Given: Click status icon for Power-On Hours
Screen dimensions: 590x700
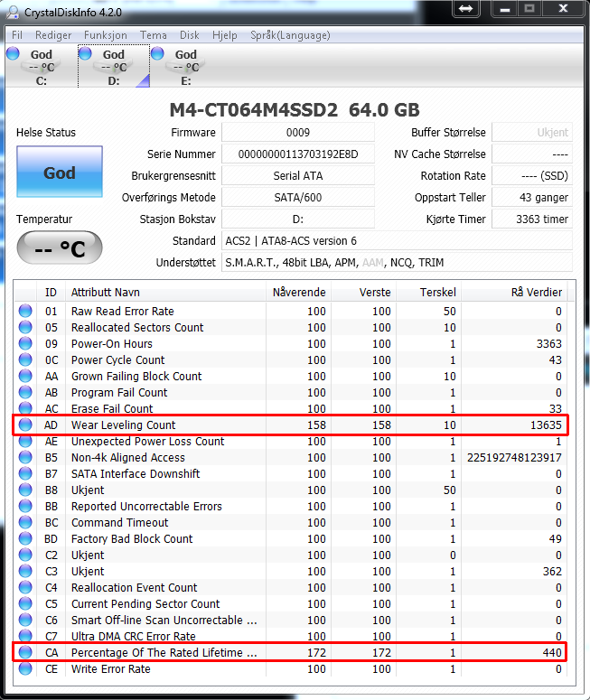Looking at the screenshot, I should tap(25, 343).
